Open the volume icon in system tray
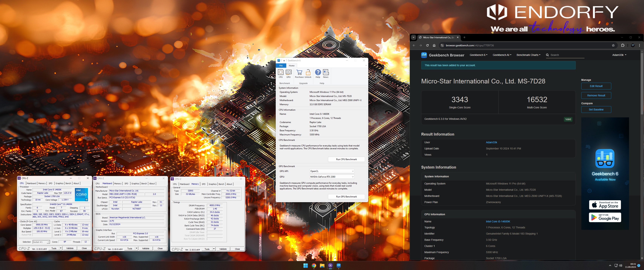Screen dimensions: 644x270 (x=620, y=265)
